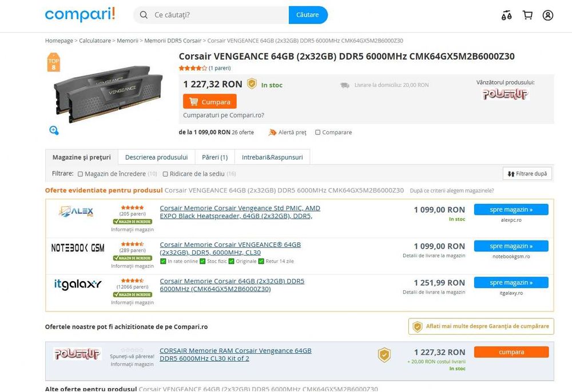Click the guarantee shield next to main price
Viewport: 572px width, 392px height.
(252, 84)
